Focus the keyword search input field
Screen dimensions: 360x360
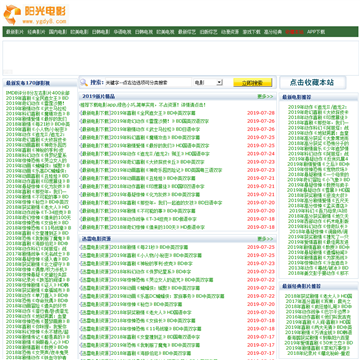point(148,83)
